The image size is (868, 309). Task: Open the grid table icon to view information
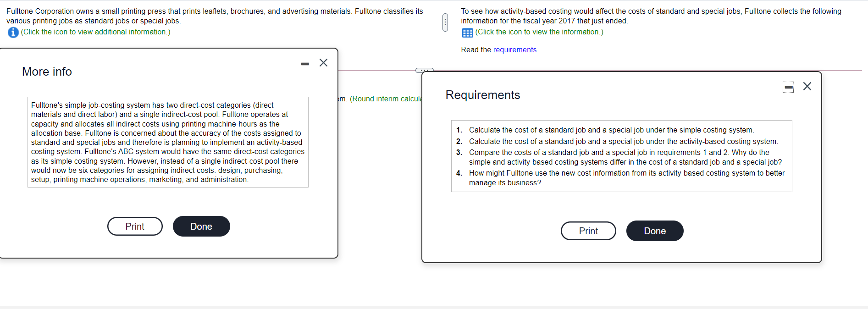click(x=467, y=33)
